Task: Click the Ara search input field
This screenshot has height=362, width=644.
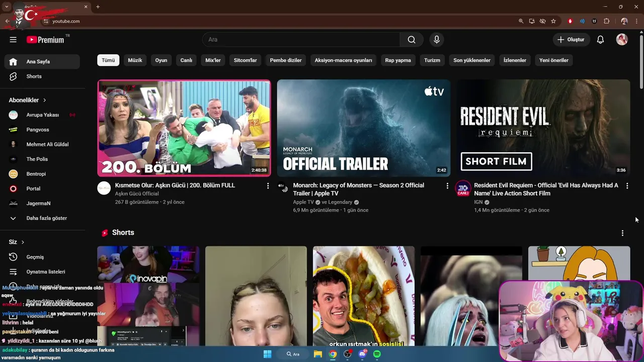Action: [x=301, y=40]
